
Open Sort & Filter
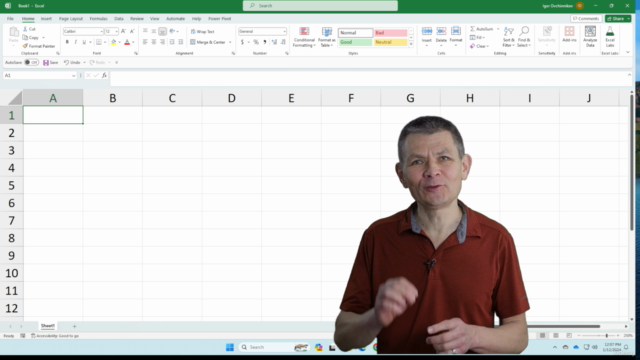tap(509, 37)
